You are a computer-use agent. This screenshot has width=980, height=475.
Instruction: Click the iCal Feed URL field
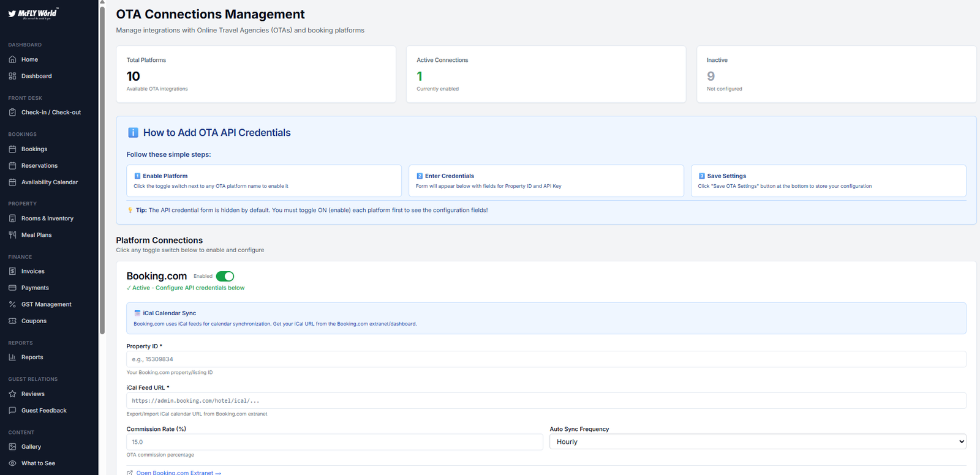click(x=546, y=401)
